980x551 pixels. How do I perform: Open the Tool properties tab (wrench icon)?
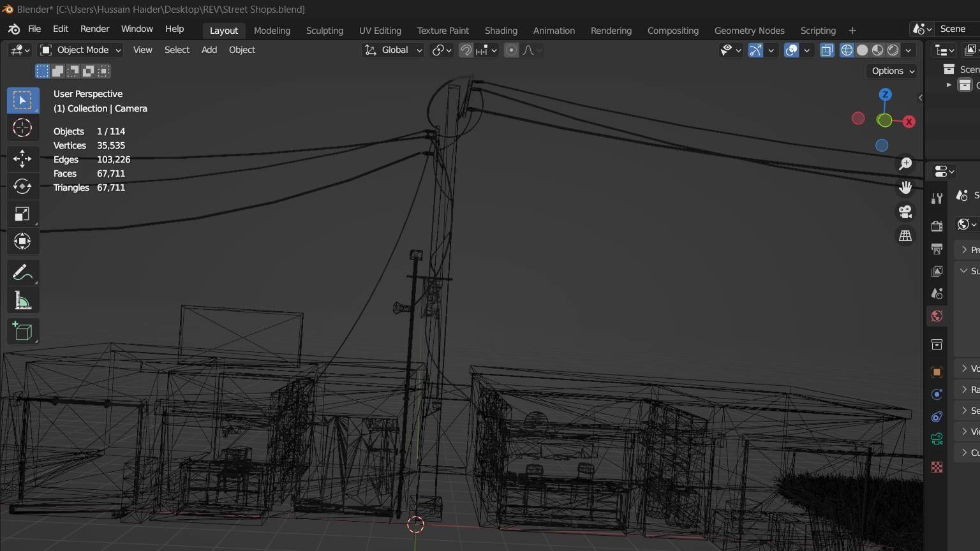coord(937,198)
